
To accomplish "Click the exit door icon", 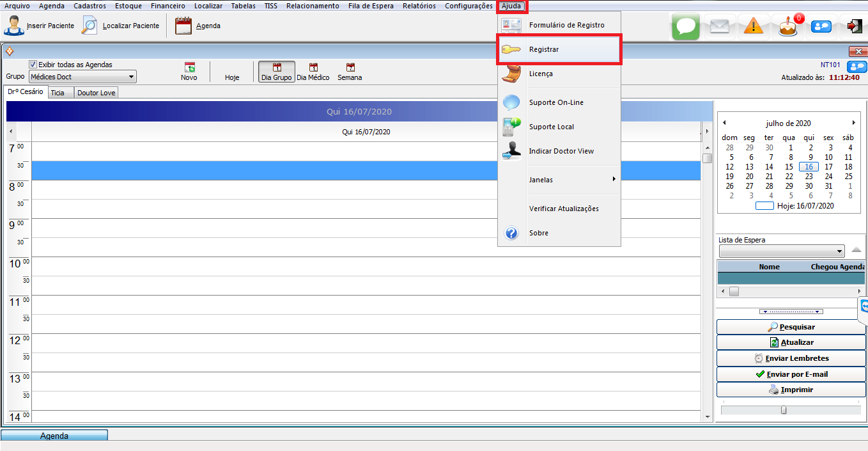I will pos(854,26).
